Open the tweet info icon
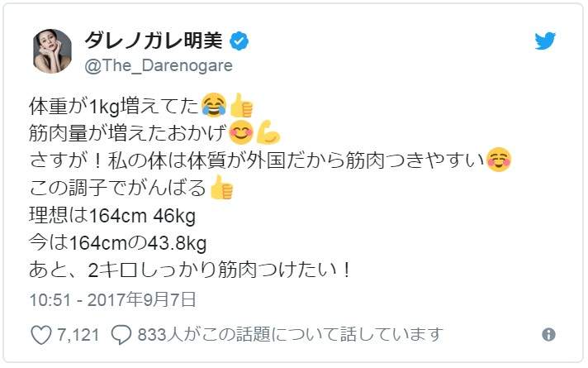This screenshot has width=588, height=368. click(x=548, y=335)
